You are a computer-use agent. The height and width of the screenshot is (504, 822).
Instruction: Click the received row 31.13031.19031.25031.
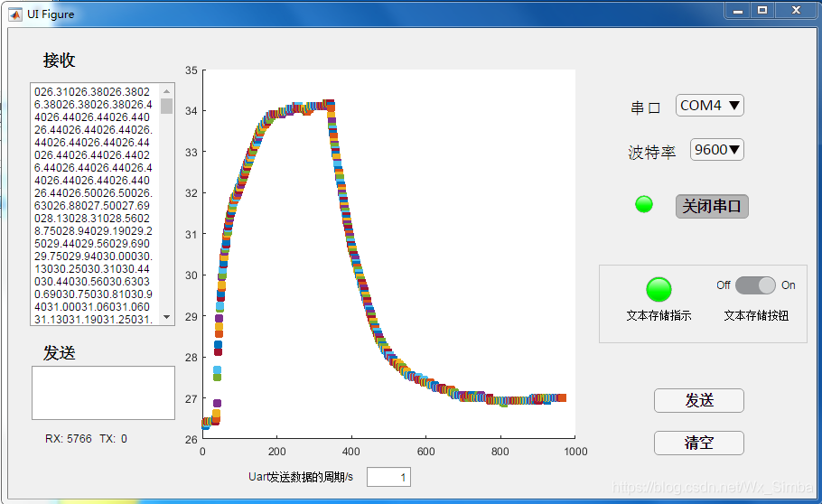click(93, 320)
